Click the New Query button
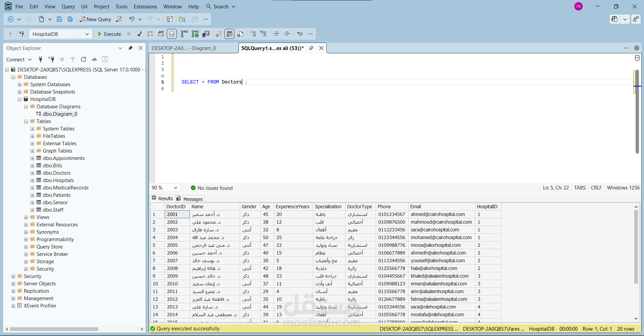This screenshot has width=644, height=336. point(95,19)
